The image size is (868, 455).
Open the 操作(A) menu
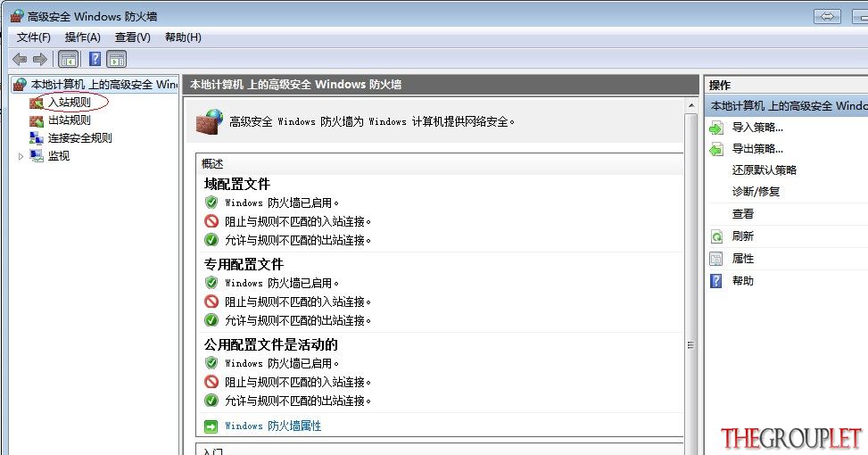point(82,37)
